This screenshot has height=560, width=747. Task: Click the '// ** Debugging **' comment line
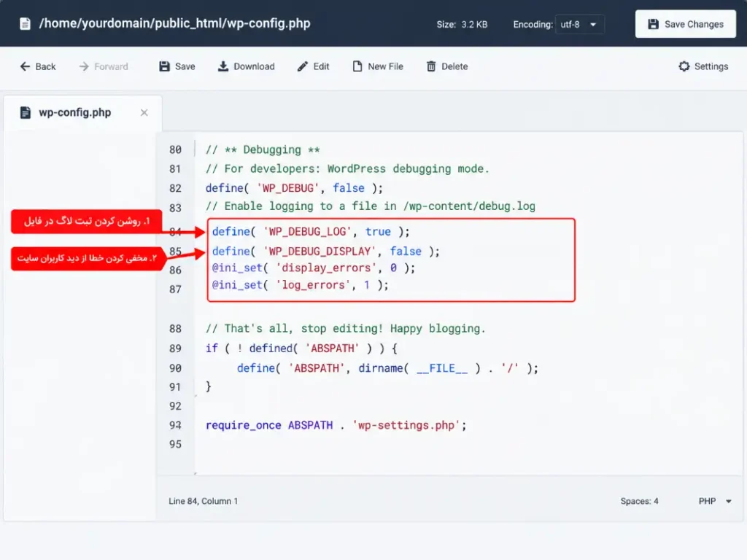(263, 149)
